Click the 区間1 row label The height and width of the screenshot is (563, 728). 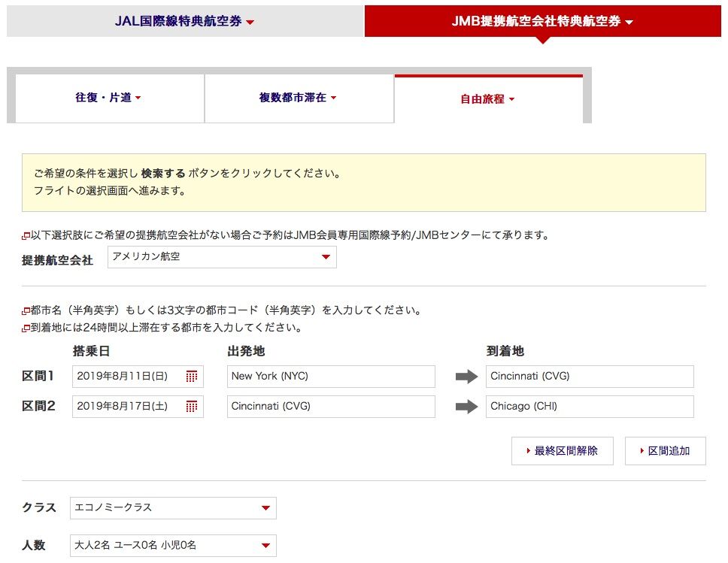(38, 376)
